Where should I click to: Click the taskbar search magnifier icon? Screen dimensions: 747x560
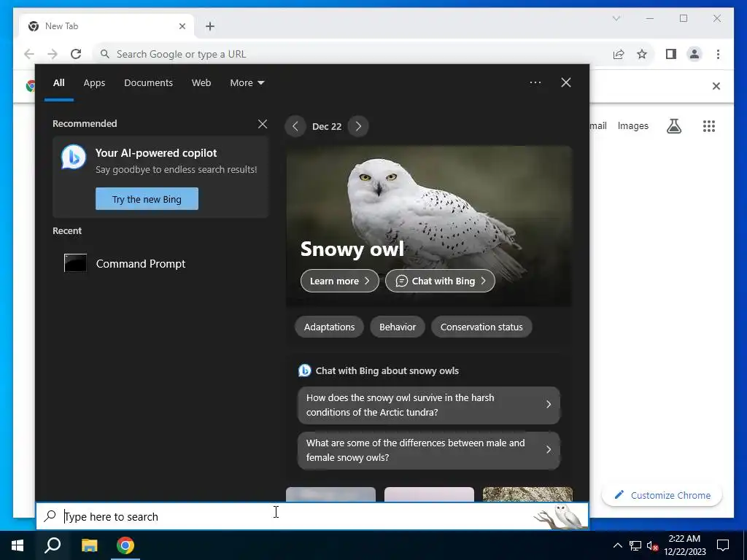[x=53, y=545]
